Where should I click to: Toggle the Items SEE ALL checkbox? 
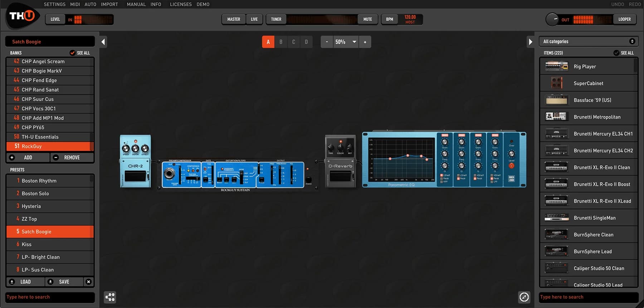click(x=616, y=53)
